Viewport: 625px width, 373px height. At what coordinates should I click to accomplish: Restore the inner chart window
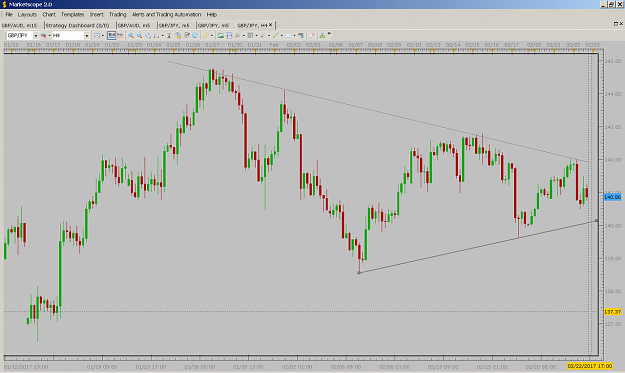[615, 24]
